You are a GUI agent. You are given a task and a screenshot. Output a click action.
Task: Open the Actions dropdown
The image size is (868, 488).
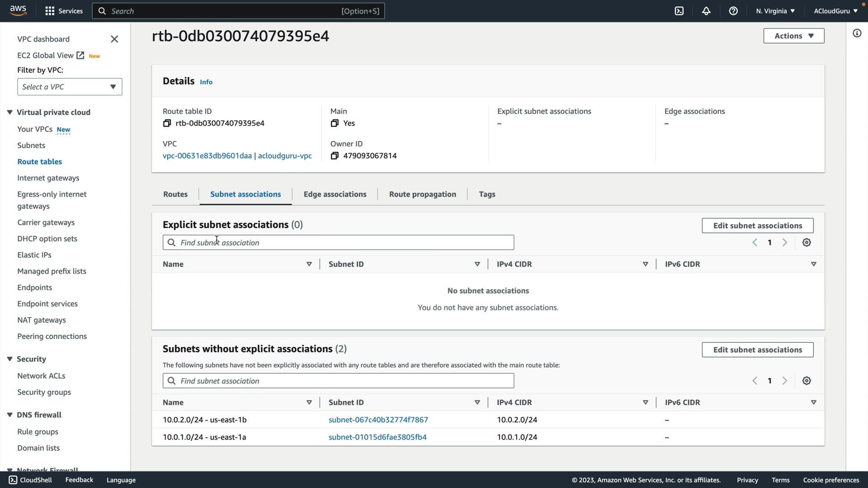(x=793, y=36)
